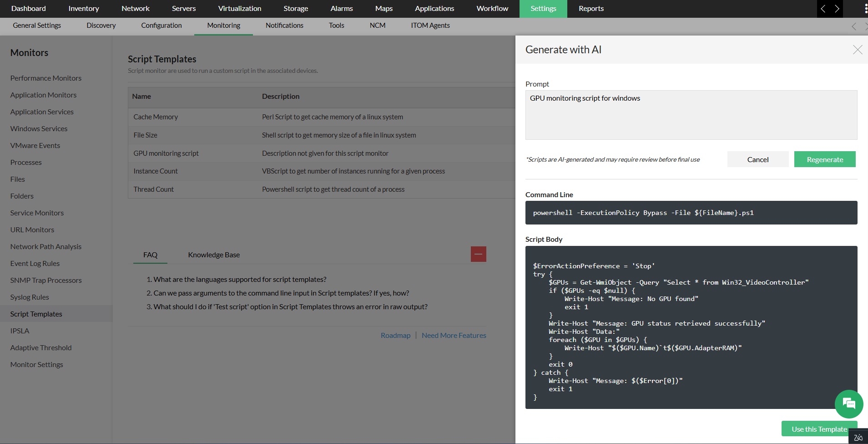Open the Notifications settings tab
This screenshot has width=868, height=444.
click(284, 26)
